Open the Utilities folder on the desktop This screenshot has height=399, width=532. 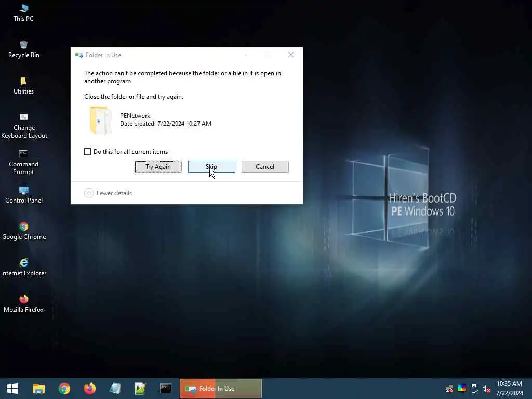(23, 86)
